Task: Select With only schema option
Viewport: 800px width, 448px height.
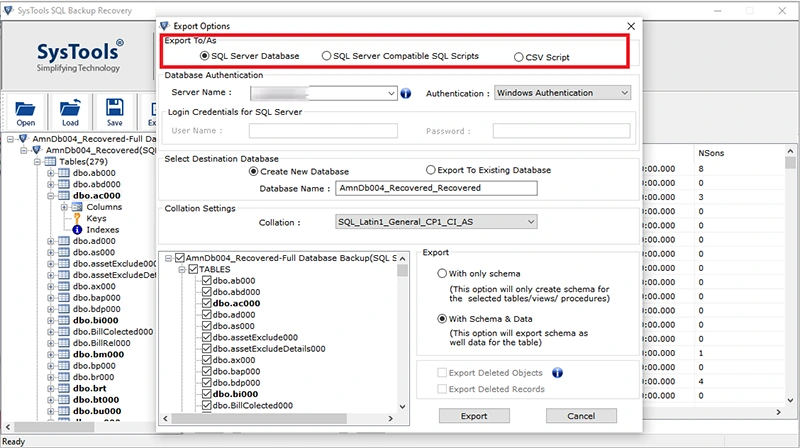Action: click(x=442, y=273)
